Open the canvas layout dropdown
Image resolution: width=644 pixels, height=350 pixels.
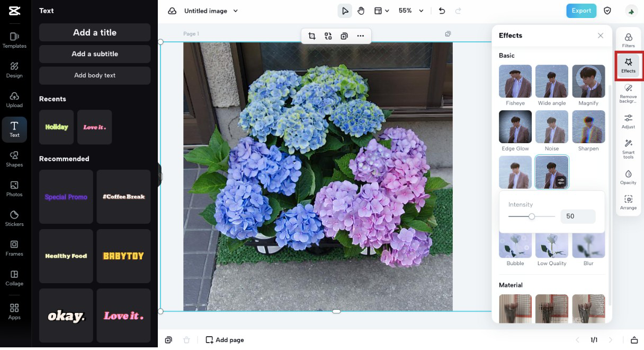click(x=382, y=11)
